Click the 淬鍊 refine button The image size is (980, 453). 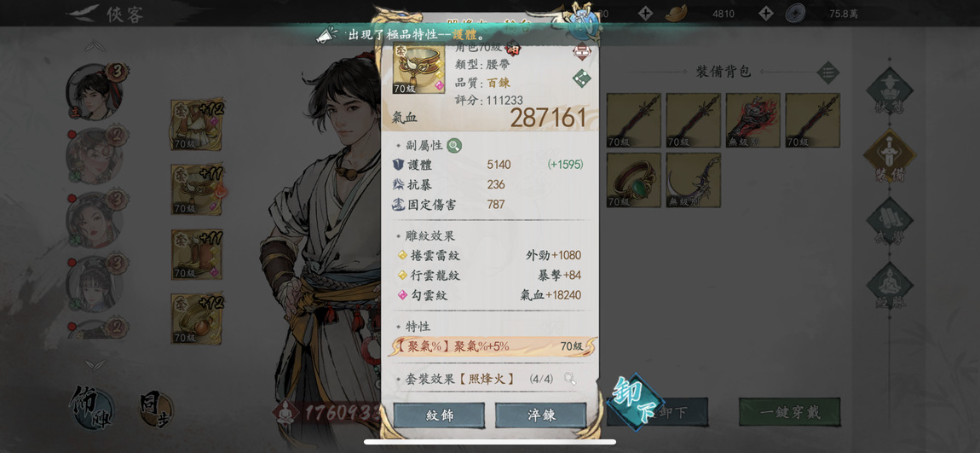coord(540,415)
